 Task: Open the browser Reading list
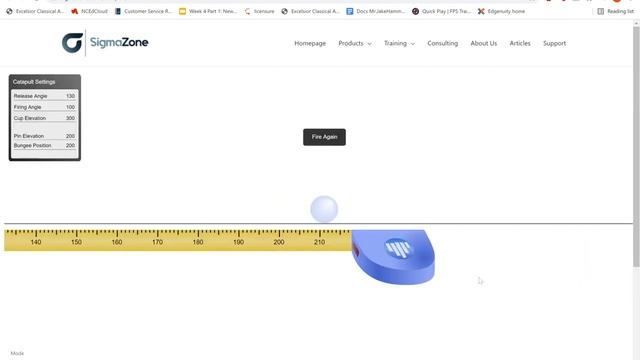616,11
